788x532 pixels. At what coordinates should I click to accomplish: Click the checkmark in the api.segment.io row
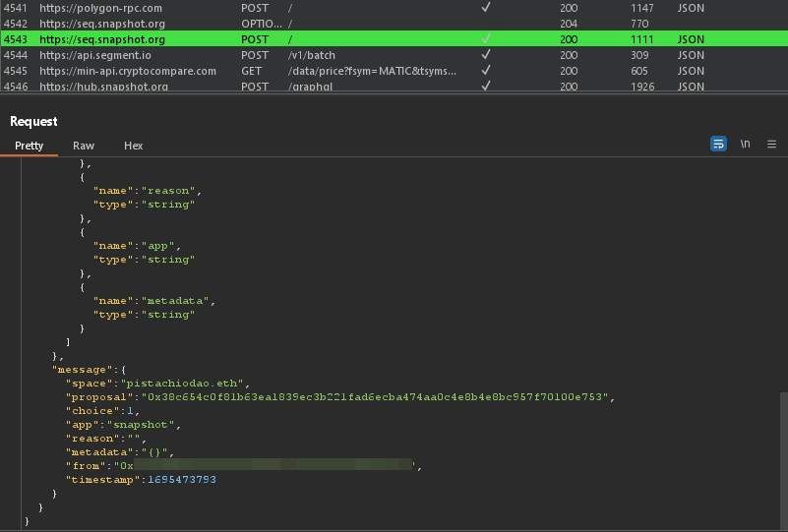coord(486,55)
